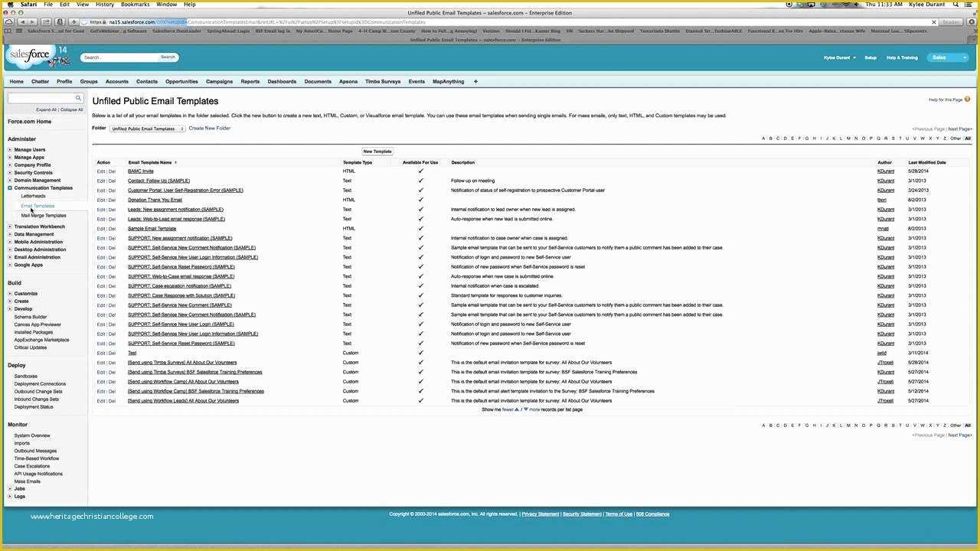Filter the list by the top letter A
Viewport: 980px width, 551px height.
coord(763,139)
